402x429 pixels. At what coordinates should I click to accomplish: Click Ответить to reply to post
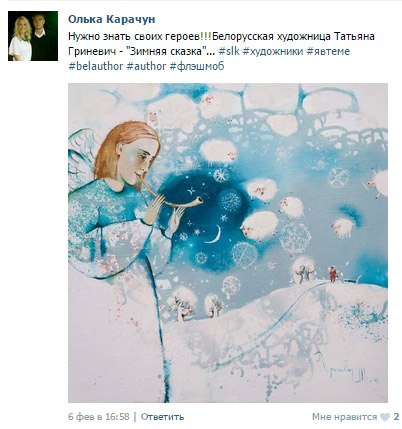[162, 417]
